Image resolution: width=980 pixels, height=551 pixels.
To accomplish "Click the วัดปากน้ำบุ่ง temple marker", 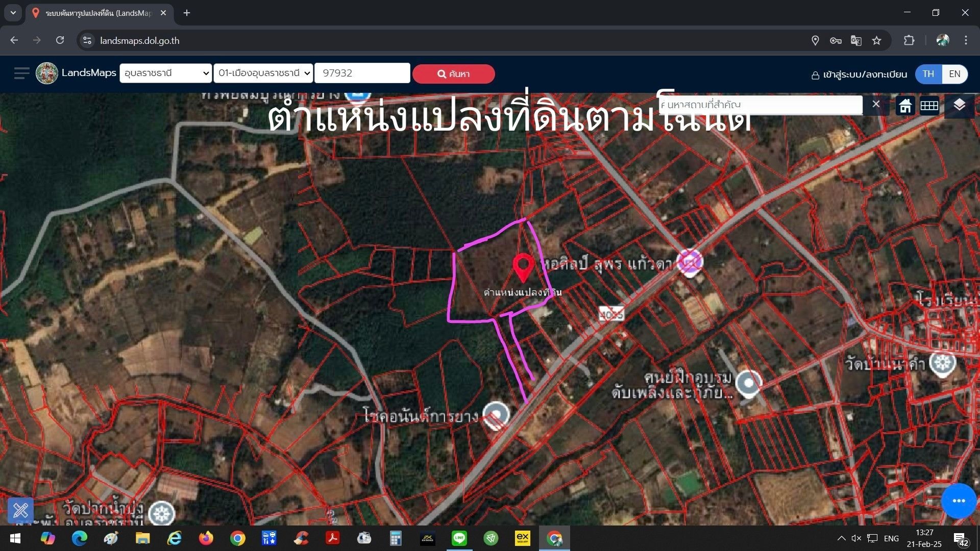I will tap(161, 513).
